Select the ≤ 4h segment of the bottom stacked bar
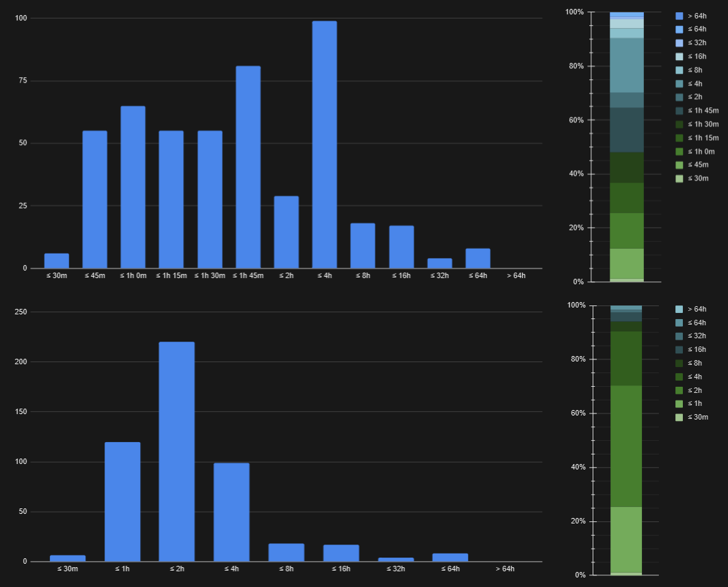Image resolution: width=728 pixels, height=587 pixels. (x=626, y=359)
